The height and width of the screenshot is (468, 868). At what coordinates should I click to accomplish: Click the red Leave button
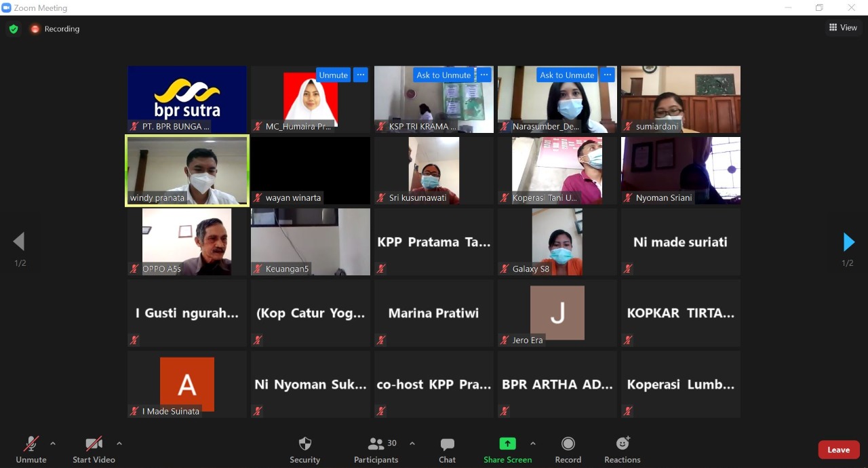pyautogui.click(x=838, y=450)
